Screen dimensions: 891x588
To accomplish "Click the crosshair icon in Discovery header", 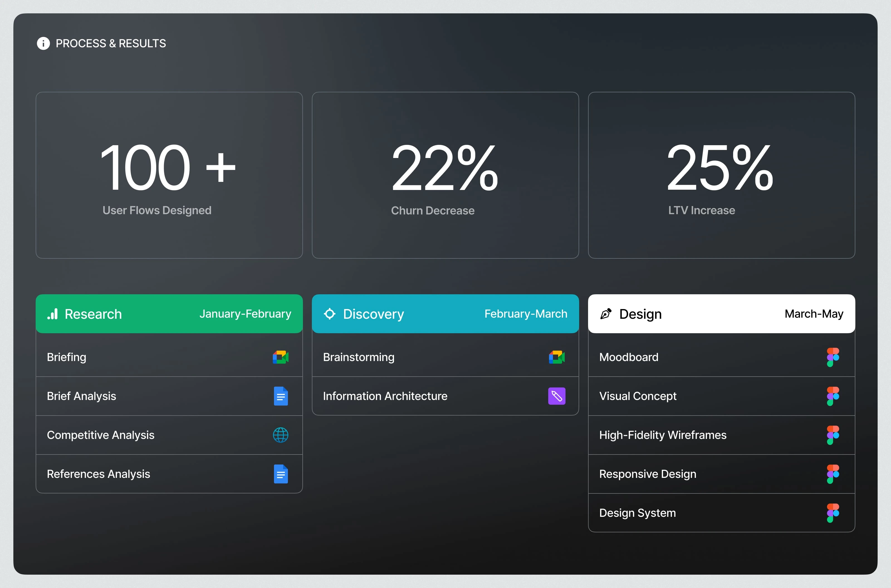I will pyautogui.click(x=329, y=314).
